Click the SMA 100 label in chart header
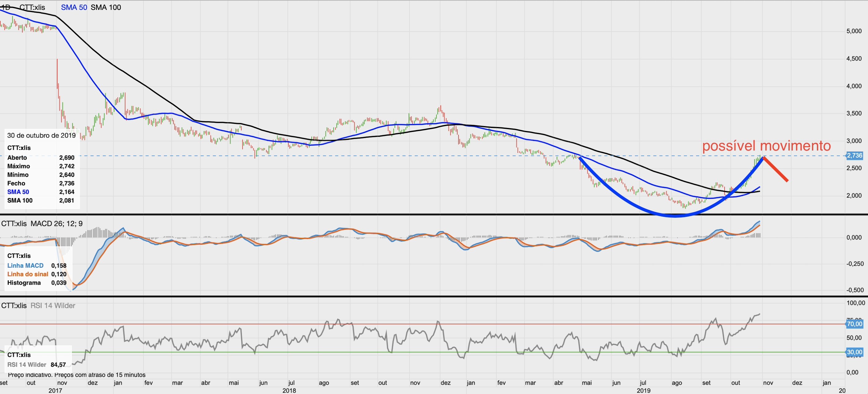Viewport: 868px width, 394px height. pyautogui.click(x=106, y=7)
